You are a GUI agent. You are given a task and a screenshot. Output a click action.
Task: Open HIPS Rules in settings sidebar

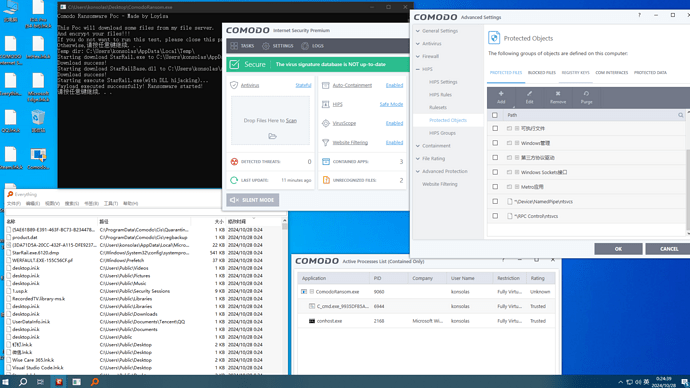(440, 95)
